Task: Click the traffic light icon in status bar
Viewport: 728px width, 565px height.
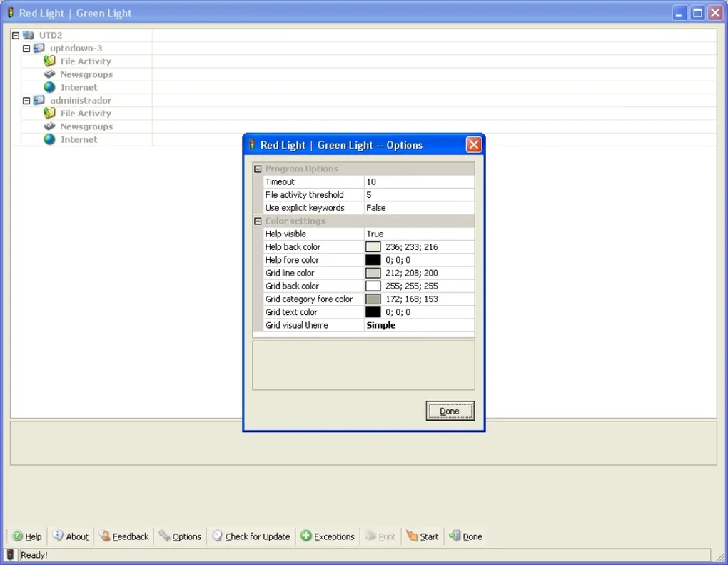Action: click(x=10, y=554)
